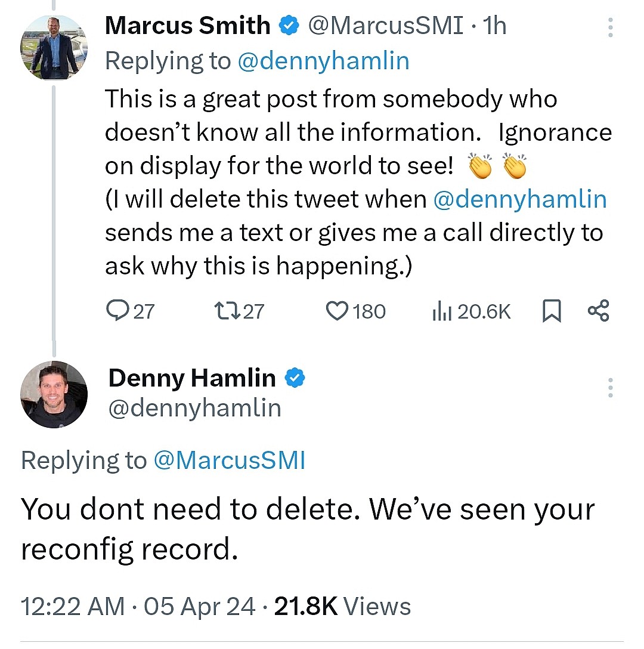
Task: Click the 1h timestamp on Marcus Smith's tweet
Action: coord(494,26)
